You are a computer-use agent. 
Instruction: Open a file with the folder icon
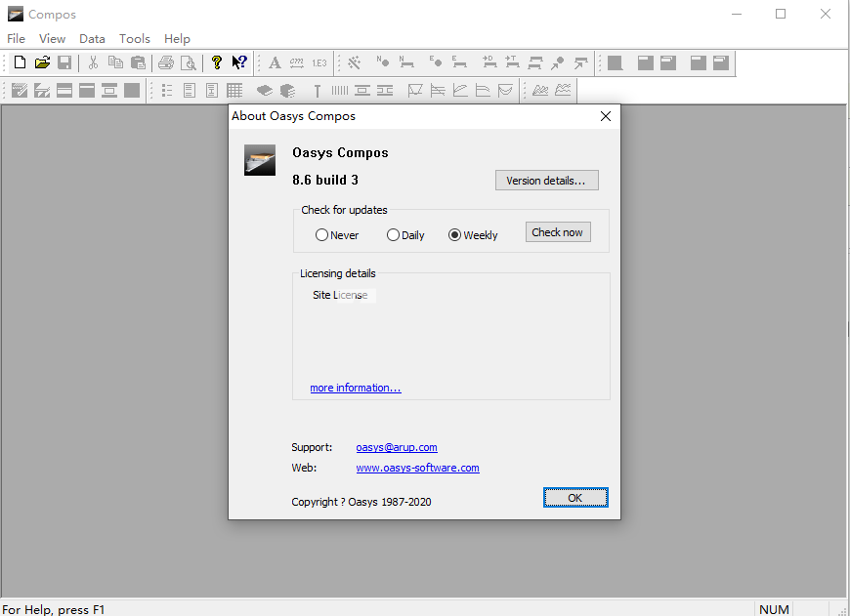click(42, 62)
